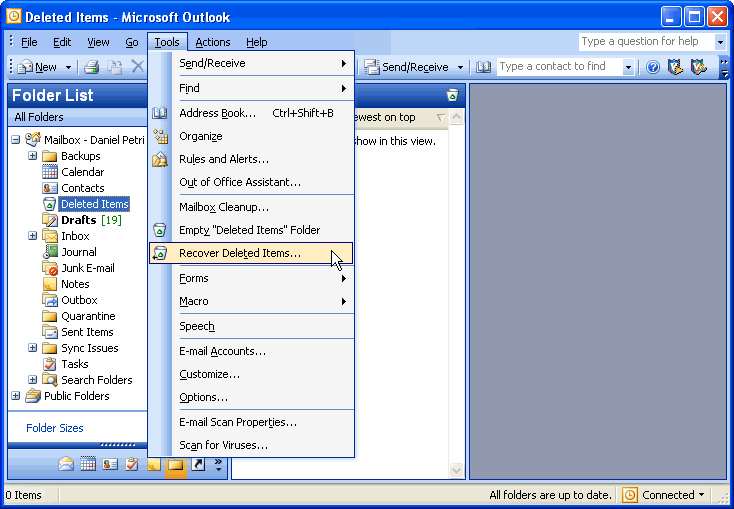Click the Organize icon in Tools menu
The width and height of the screenshot is (734, 509).
pos(160,136)
